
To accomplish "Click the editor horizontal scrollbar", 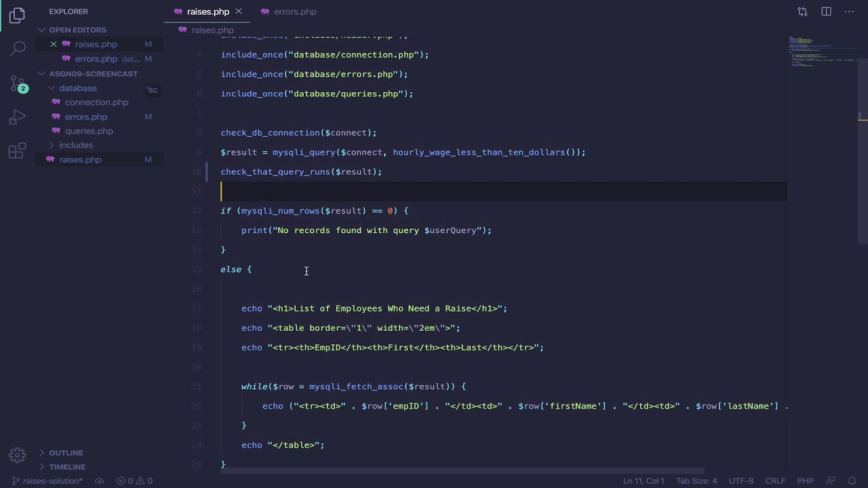I will (x=462, y=471).
